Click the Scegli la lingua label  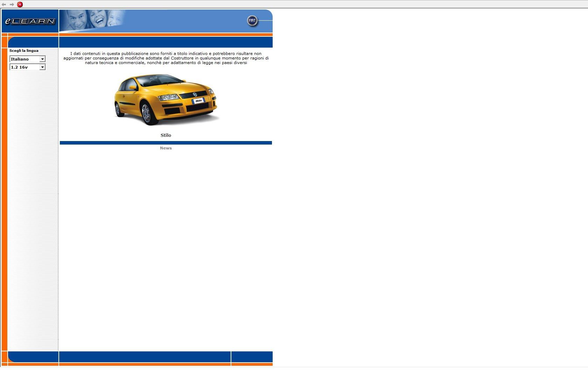point(24,51)
